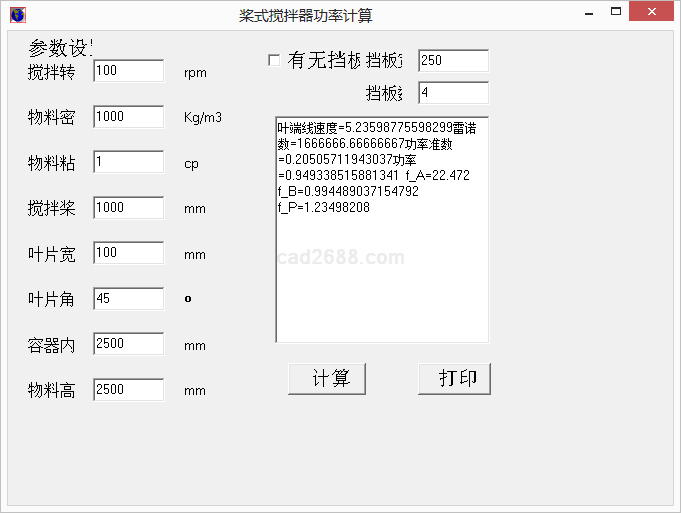Viewport: 681px width, 513px height.
Task: Focus the 搅拌桨 input showing 1000 mm
Action: coord(128,208)
